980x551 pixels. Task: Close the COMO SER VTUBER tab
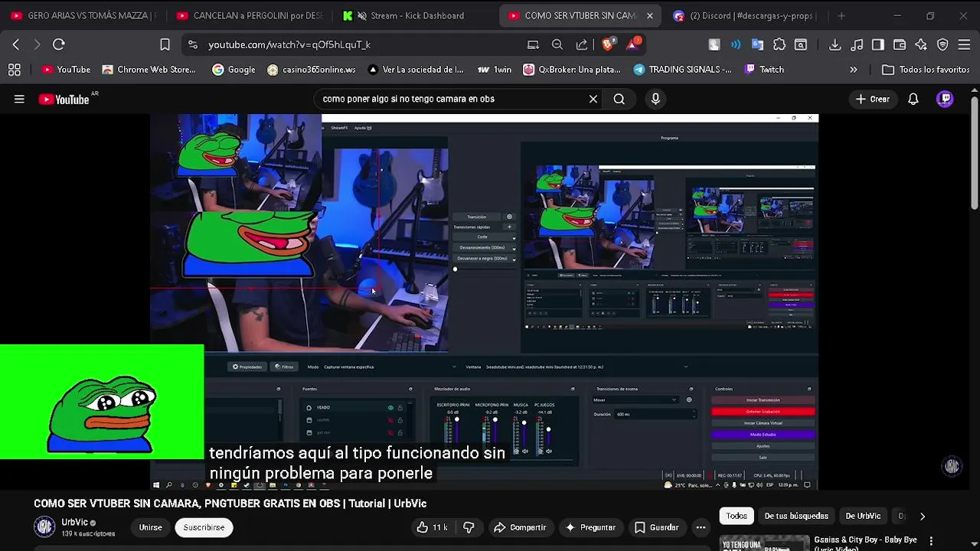click(649, 15)
